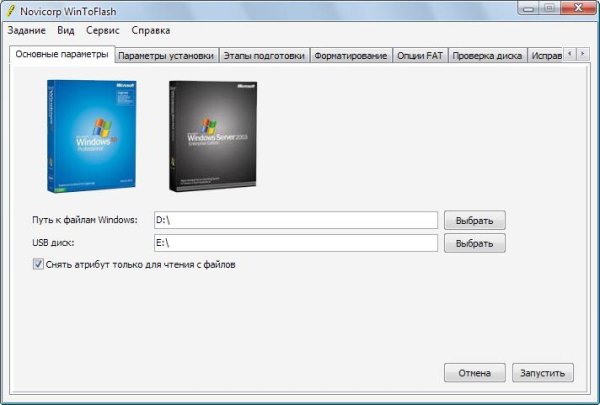The width and height of the screenshot is (600, 405).
Task: Open the partially visible Исправ tab
Action: coord(546,56)
